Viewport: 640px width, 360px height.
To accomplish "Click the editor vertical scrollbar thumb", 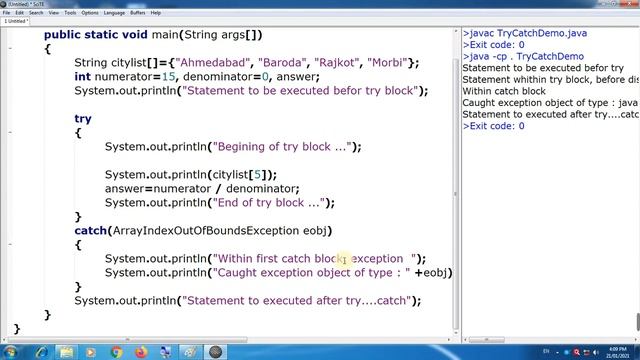I will tap(456, 194).
